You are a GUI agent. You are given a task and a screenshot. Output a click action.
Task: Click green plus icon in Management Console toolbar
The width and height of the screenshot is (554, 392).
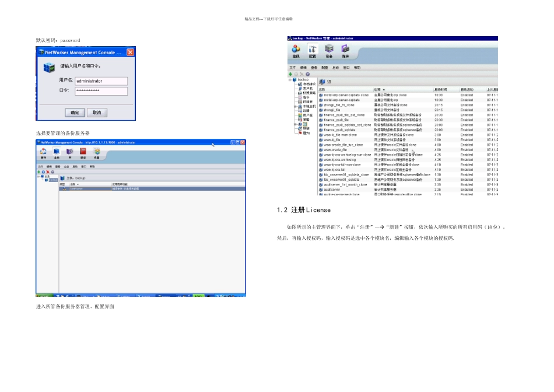[39, 172]
